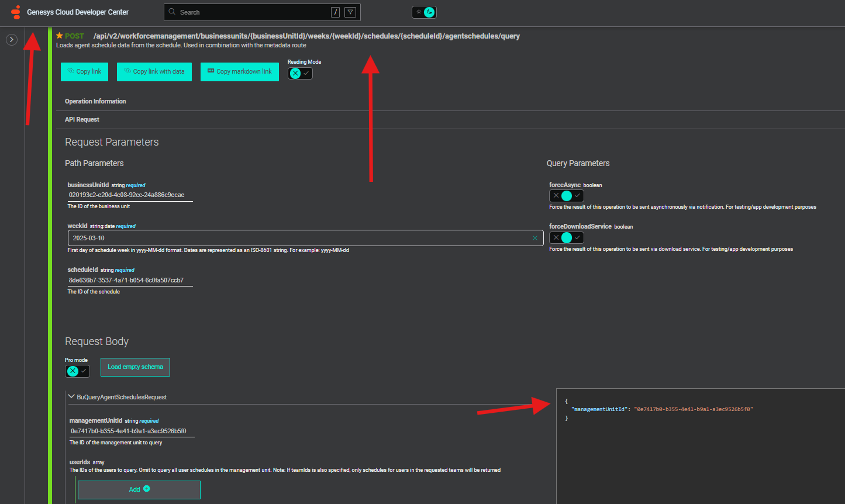Click the forceAsync parameter description text
Screen dimensions: 845x504
682,207
